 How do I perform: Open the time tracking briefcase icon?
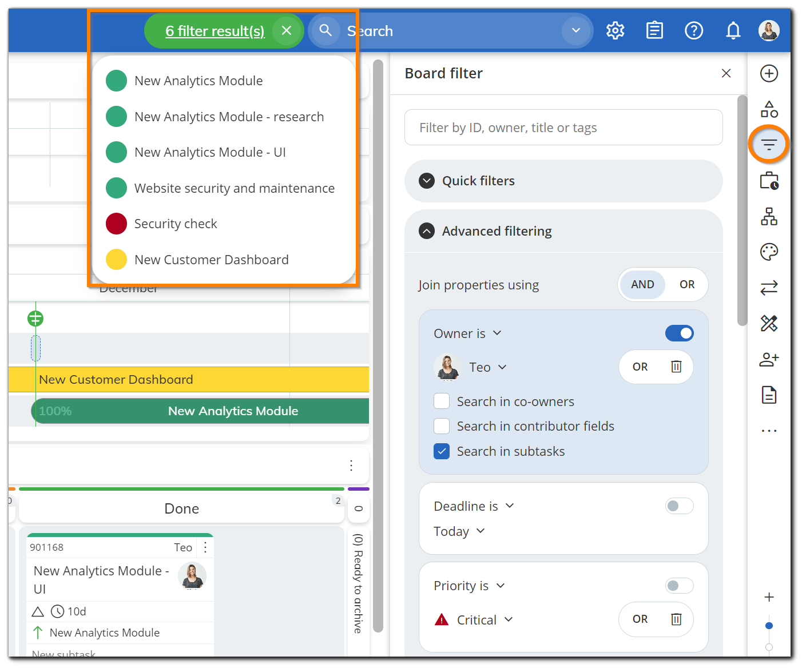(x=769, y=181)
